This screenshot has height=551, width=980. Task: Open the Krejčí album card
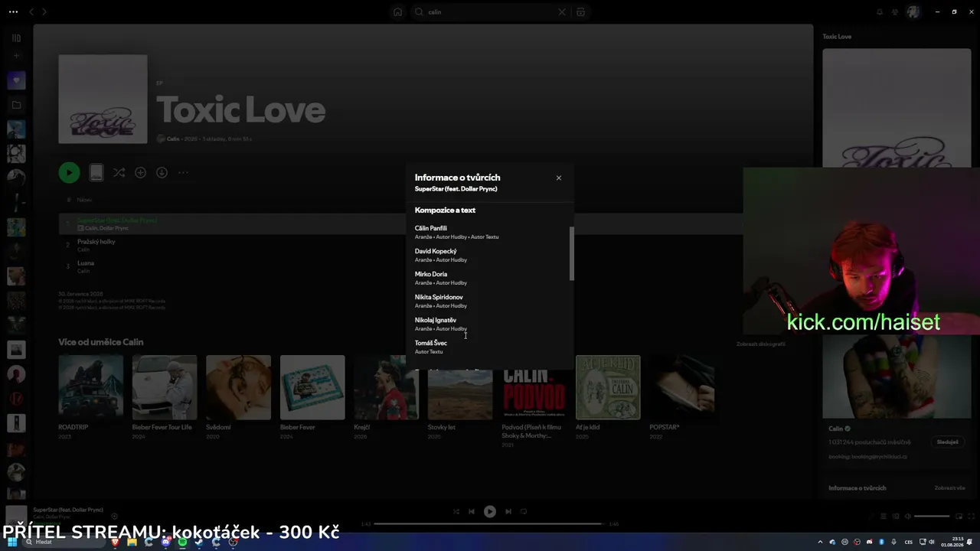click(387, 397)
